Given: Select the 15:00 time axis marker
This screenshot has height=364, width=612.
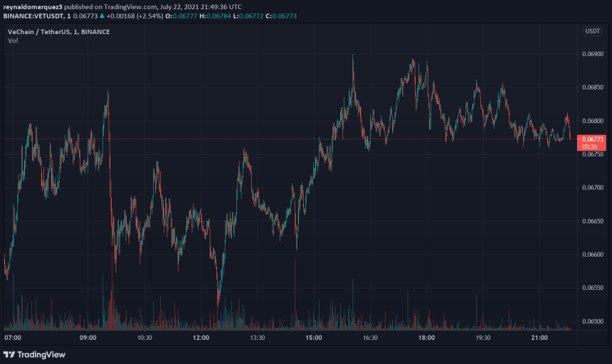Looking at the screenshot, I should 313,338.
